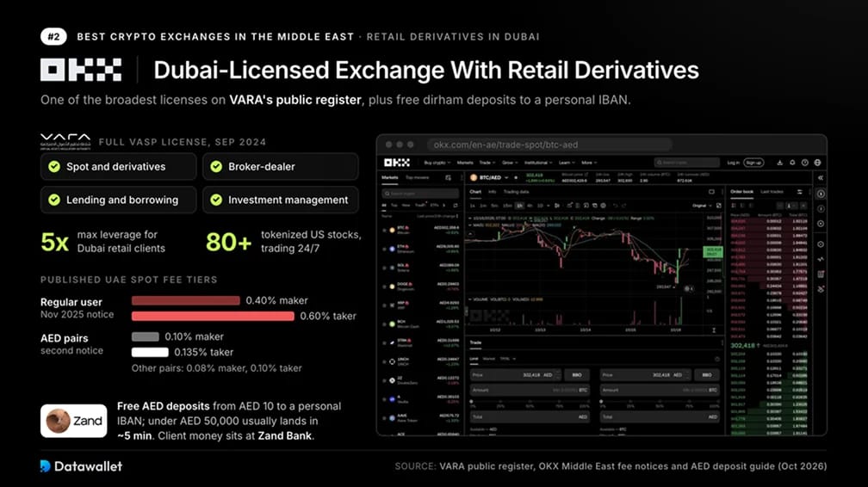The height and width of the screenshot is (487, 868).
Task: Open the notifications bell icon
Action: pos(792,163)
